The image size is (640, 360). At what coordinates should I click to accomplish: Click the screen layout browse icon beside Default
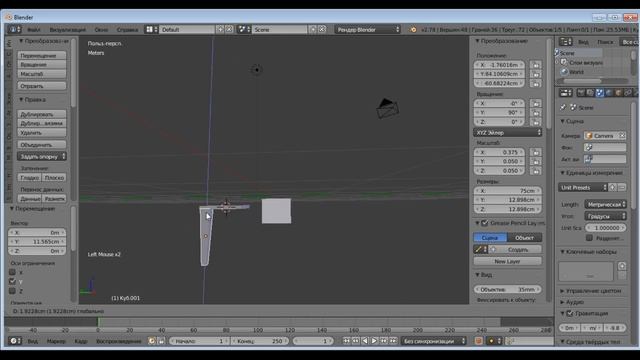point(151,29)
